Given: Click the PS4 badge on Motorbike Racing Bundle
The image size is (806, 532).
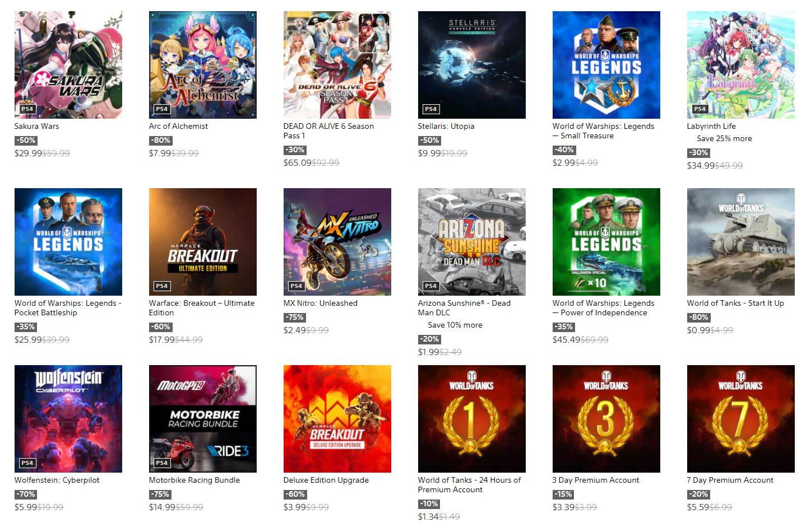Looking at the screenshot, I should pyautogui.click(x=161, y=463).
